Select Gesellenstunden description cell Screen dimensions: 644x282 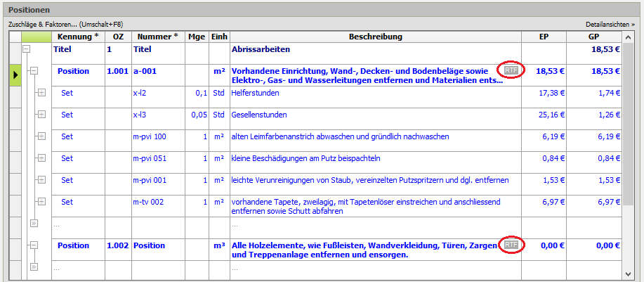tap(376, 119)
